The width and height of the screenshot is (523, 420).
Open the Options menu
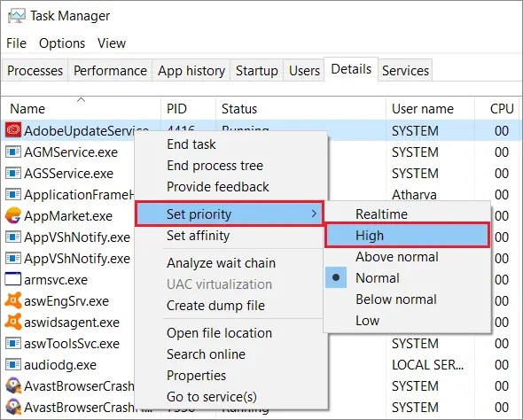point(62,43)
